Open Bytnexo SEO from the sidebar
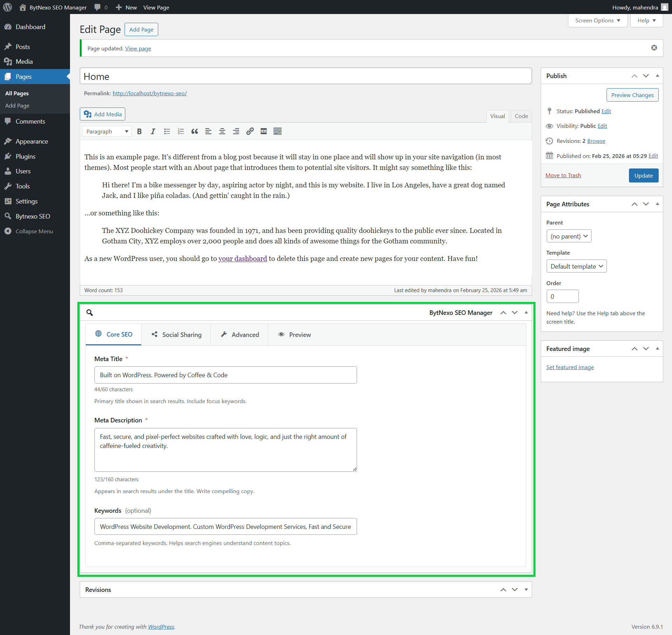 tap(33, 216)
